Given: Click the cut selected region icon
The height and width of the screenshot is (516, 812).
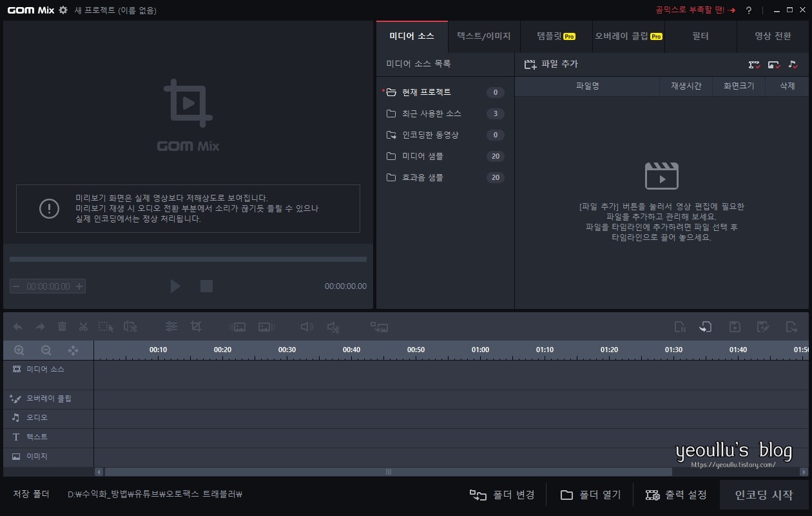Looking at the screenshot, I should point(130,327).
